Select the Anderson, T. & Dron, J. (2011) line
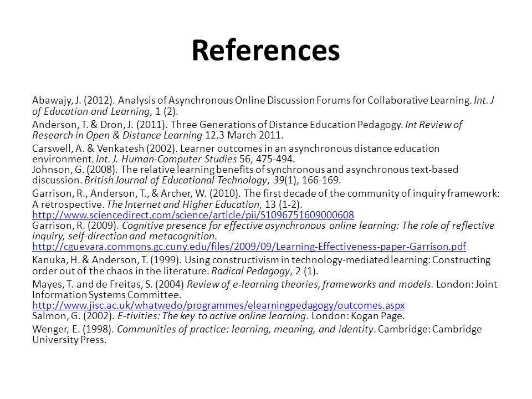The height and width of the screenshot is (399, 532). point(247,125)
